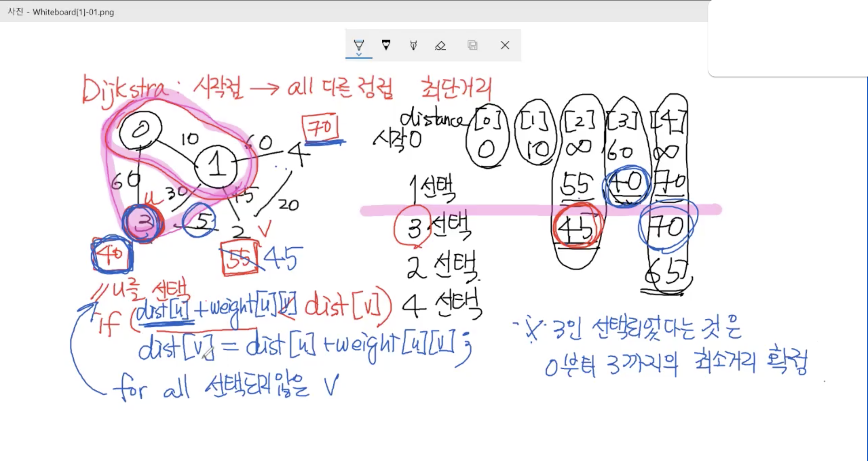Image resolution: width=868 pixels, height=461 pixels.
Task: Click the red boxed 70 near node 4
Action: click(320, 128)
